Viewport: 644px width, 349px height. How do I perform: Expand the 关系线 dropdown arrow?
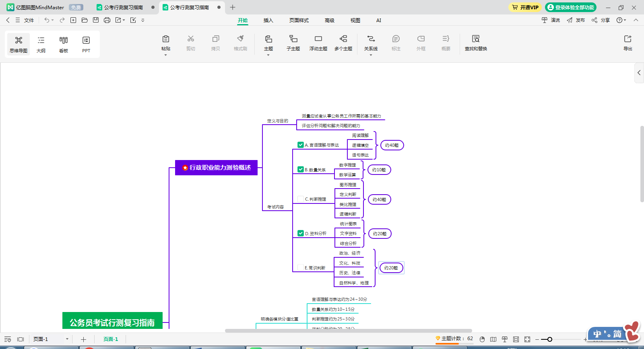371,55
